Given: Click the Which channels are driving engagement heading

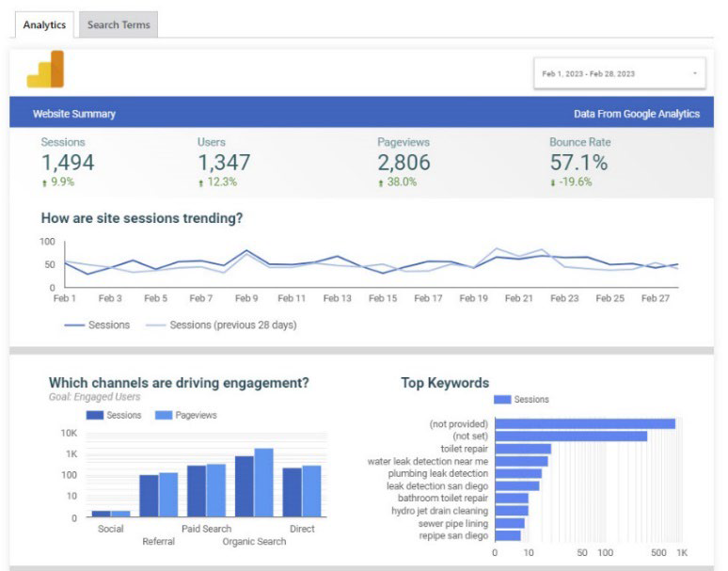Looking at the screenshot, I should (x=179, y=383).
